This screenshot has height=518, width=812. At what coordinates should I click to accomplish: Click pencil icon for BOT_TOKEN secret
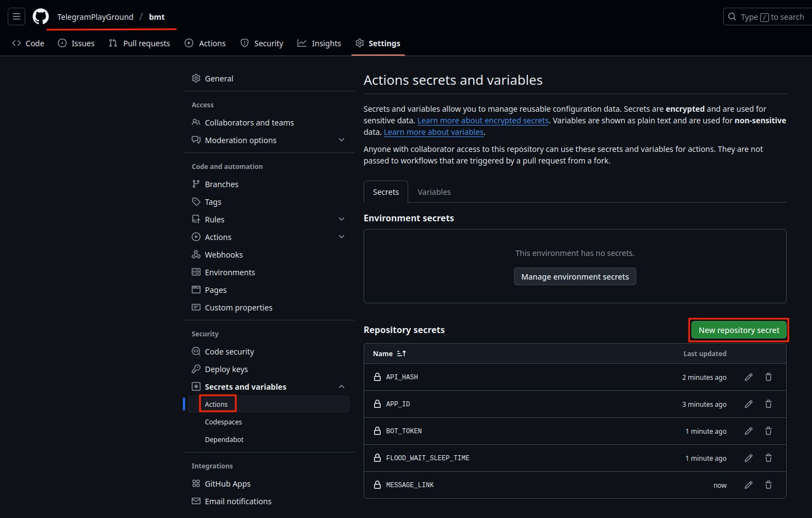749,431
